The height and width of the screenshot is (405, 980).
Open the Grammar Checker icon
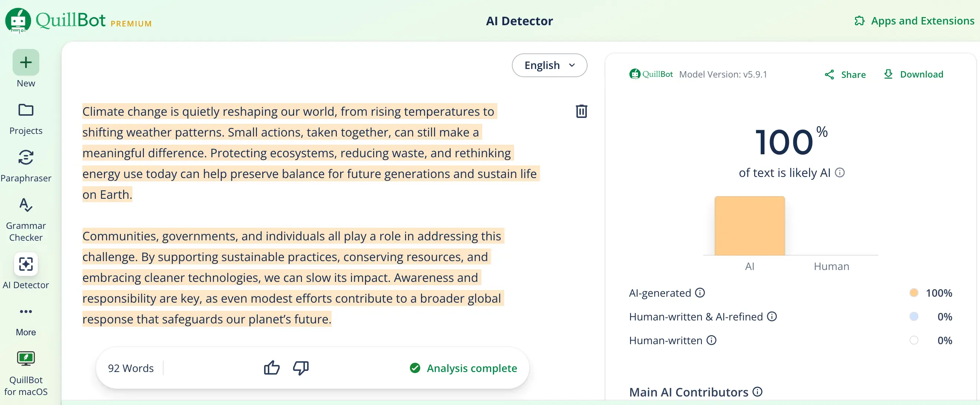click(26, 205)
